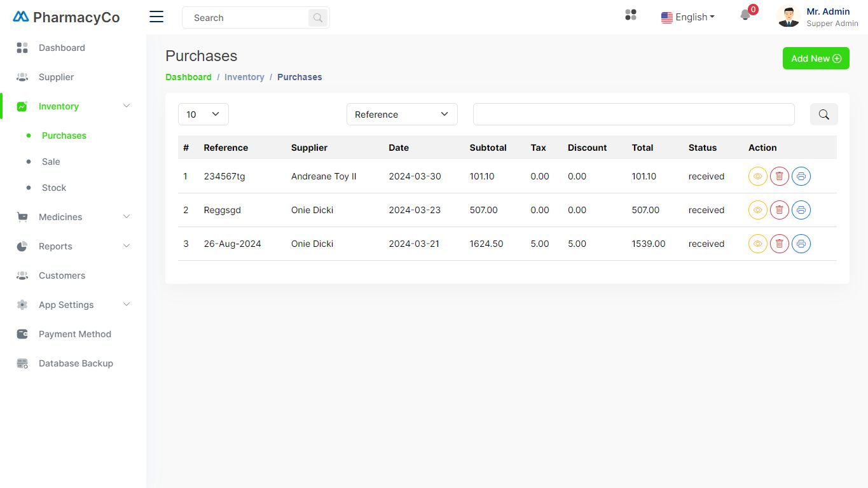868x488 pixels.
Task: Click the Medicines cart icon
Action: tap(22, 217)
